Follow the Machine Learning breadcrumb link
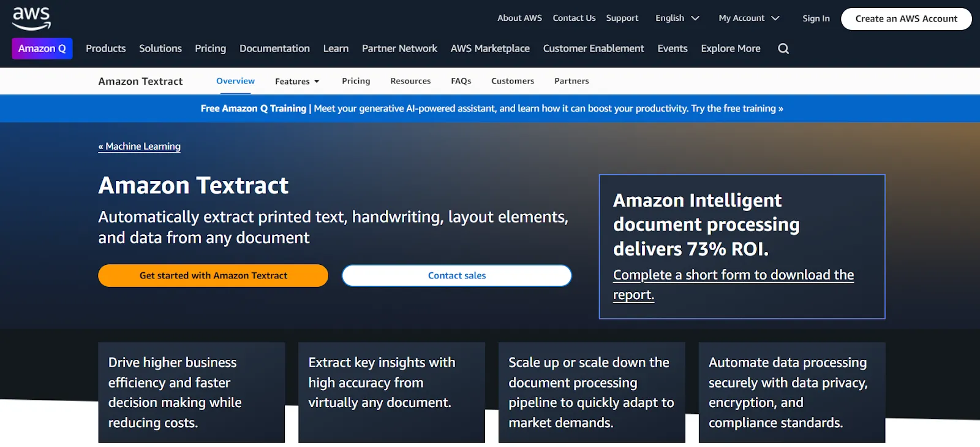 140,146
